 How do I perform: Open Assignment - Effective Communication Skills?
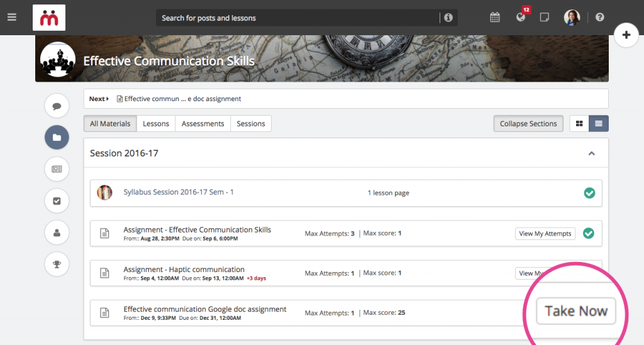[x=197, y=230]
